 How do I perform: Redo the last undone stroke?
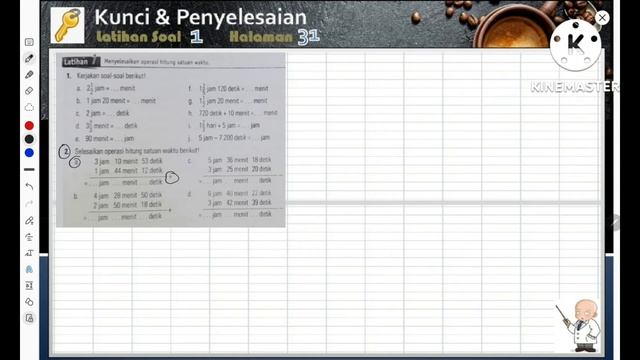point(29,203)
